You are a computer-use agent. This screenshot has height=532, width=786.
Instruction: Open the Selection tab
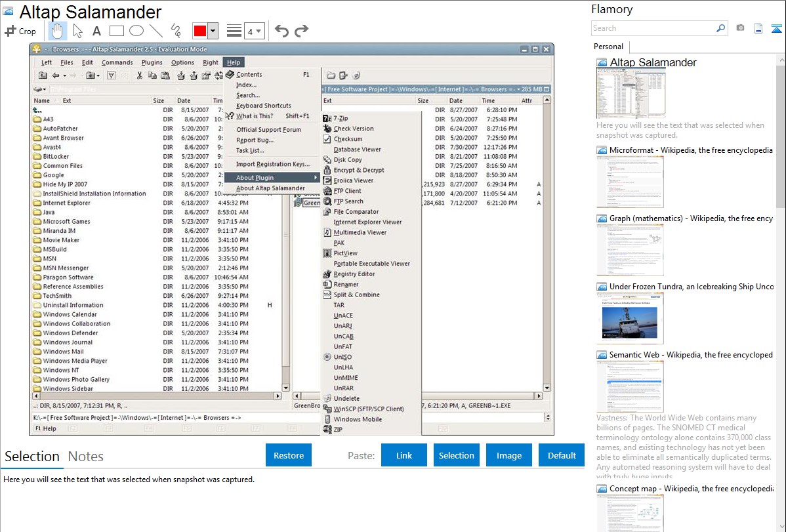(32, 457)
